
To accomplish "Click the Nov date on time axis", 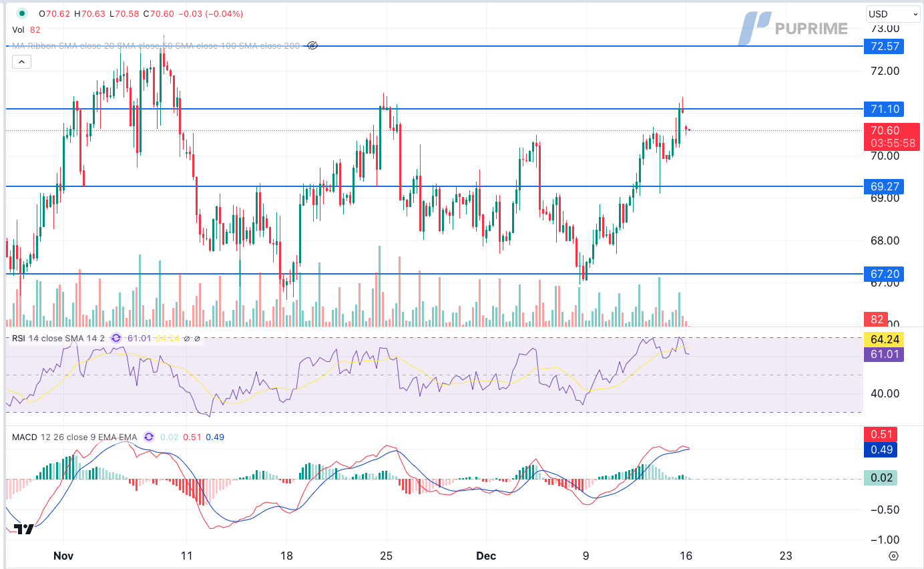I will click(x=63, y=556).
